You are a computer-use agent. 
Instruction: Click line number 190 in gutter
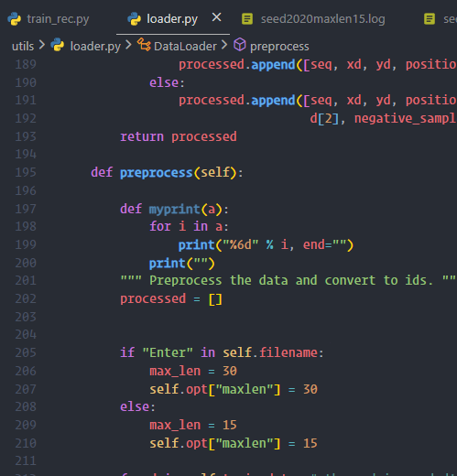(x=26, y=82)
